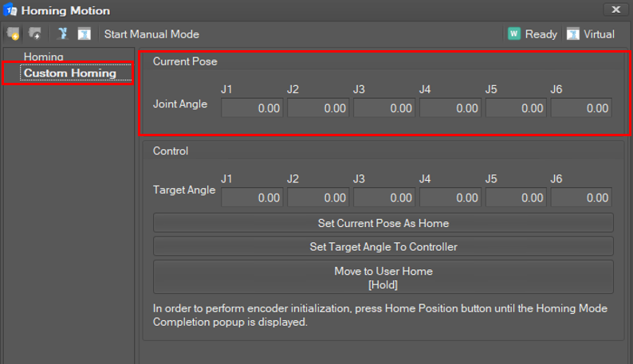This screenshot has height=364, width=633.
Task: Click the first toolbar icon with yellow badge
Action: pyautogui.click(x=13, y=34)
